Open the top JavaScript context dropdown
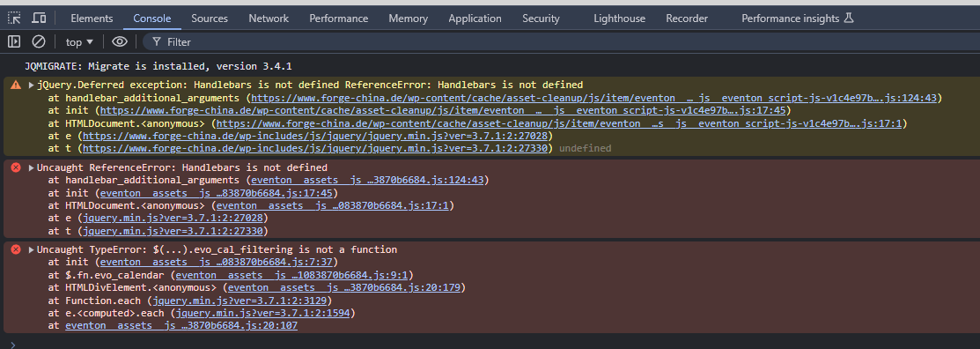This screenshot has width=980, height=349. (x=79, y=42)
